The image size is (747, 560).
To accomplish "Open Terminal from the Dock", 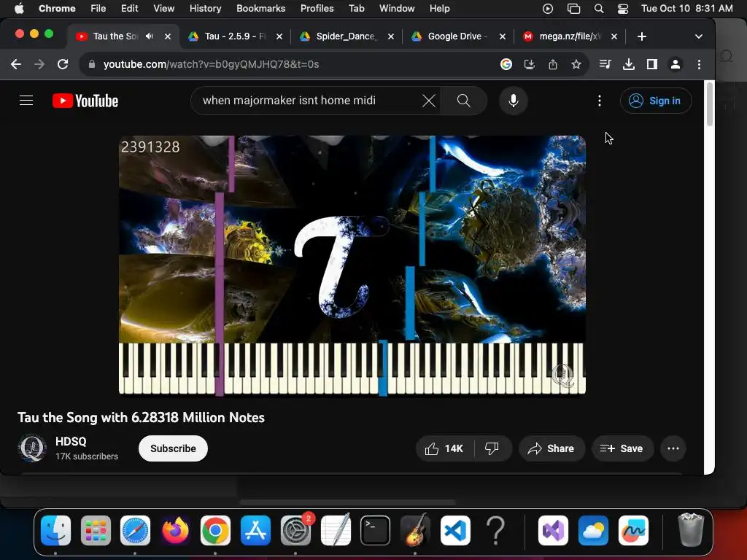I will [375, 530].
